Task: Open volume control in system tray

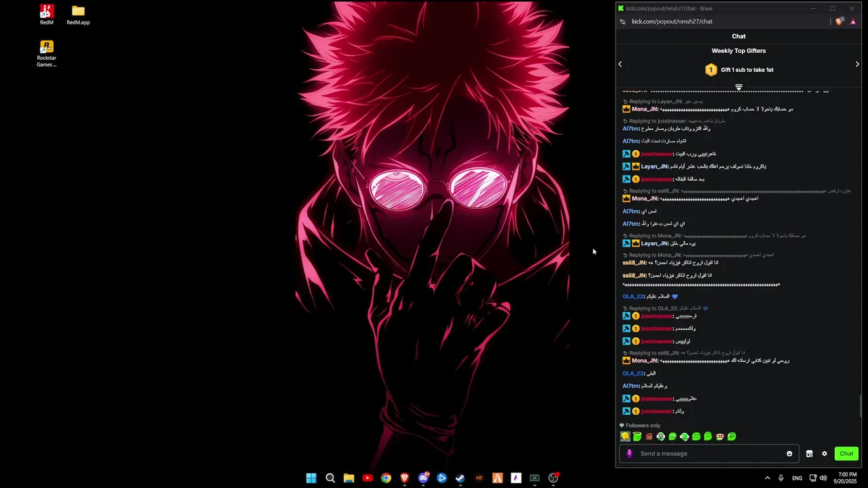Action: tap(823, 478)
